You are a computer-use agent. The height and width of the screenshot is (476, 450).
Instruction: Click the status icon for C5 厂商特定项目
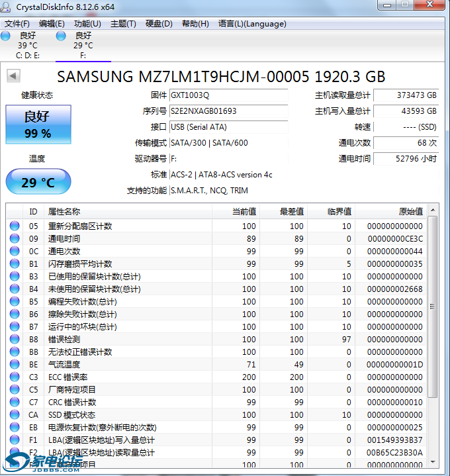15,389
